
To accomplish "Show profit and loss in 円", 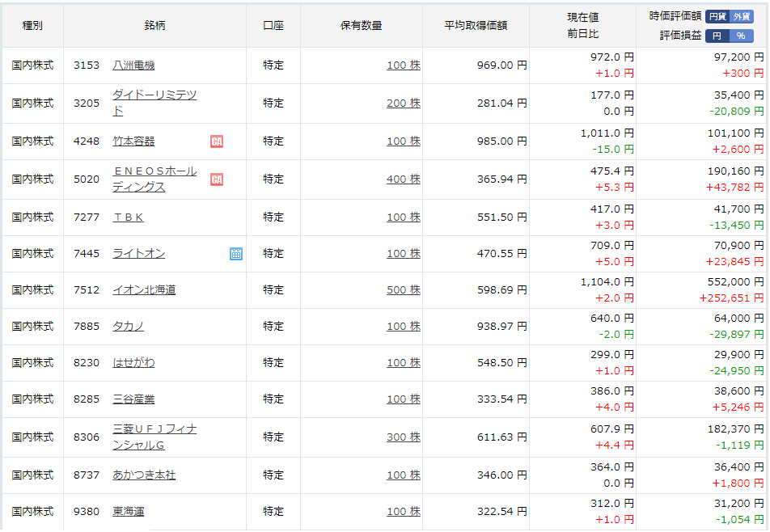I will [717, 36].
